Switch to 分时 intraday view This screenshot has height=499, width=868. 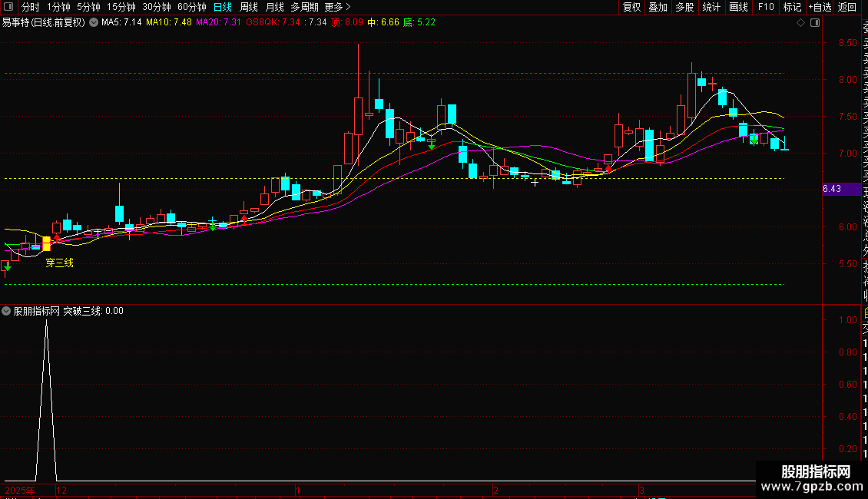(x=31, y=7)
